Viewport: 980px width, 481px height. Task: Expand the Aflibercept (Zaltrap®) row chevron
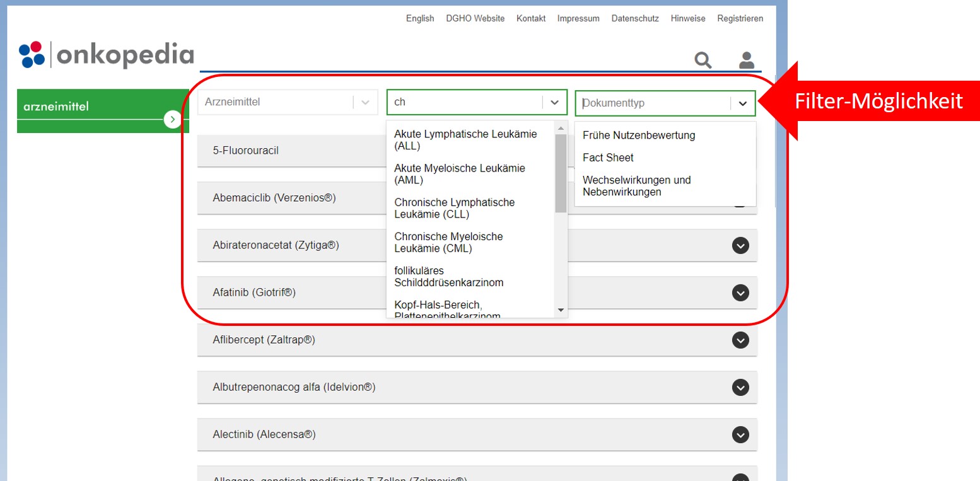(740, 340)
